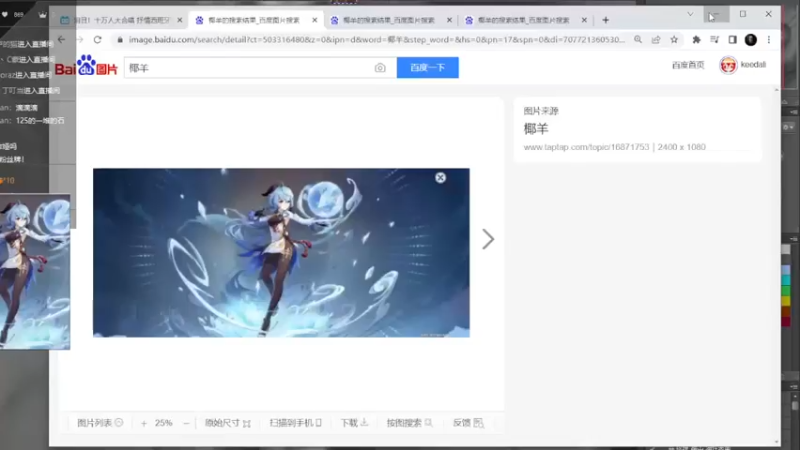Click the browser back arrow
800x450 pixels.
tap(62, 40)
